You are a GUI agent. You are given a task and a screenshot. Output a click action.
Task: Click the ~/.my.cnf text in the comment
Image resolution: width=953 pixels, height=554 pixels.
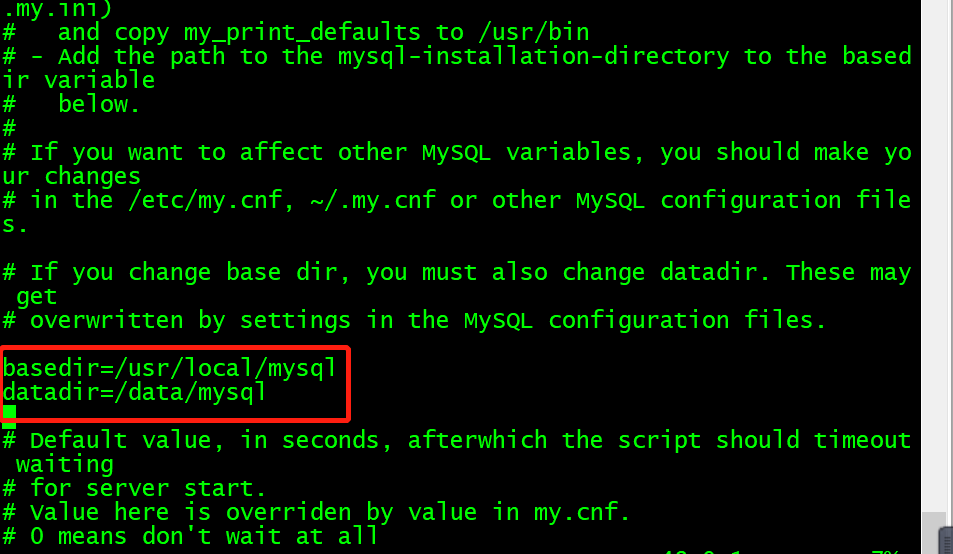(x=373, y=200)
